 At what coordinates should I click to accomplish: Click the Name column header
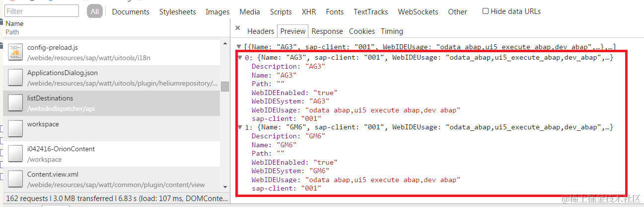(14, 23)
